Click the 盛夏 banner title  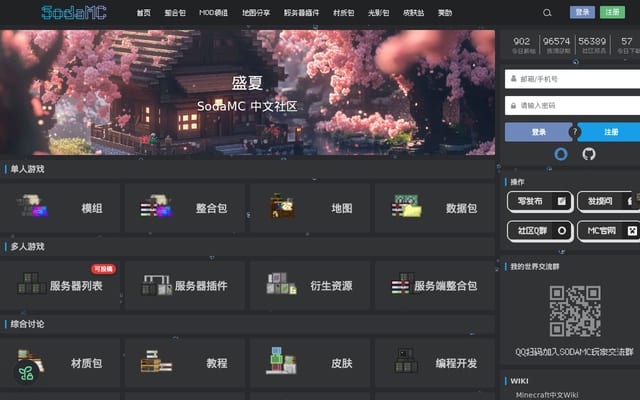point(247,83)
